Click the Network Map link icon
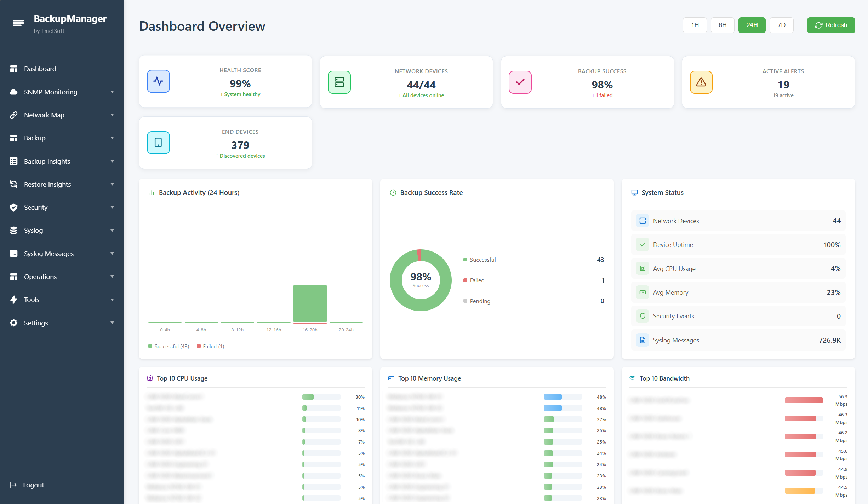The width and height of the screenshot is (868, 504). pos(13,115)
